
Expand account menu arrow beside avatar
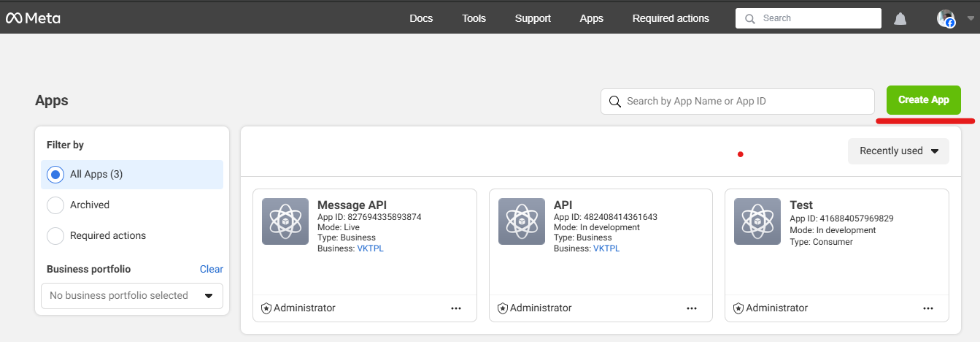(x=970, y=19)
